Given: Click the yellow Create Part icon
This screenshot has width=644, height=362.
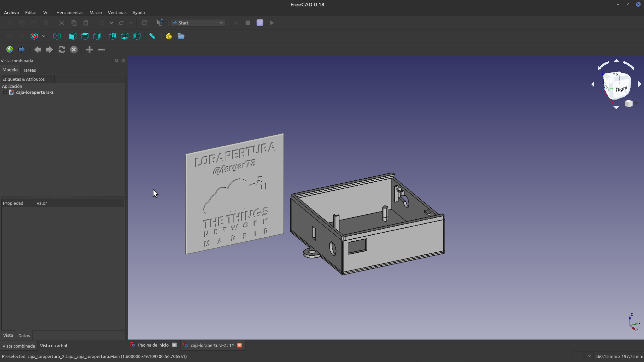Looking at the screenshot, I should pos(169,36).
